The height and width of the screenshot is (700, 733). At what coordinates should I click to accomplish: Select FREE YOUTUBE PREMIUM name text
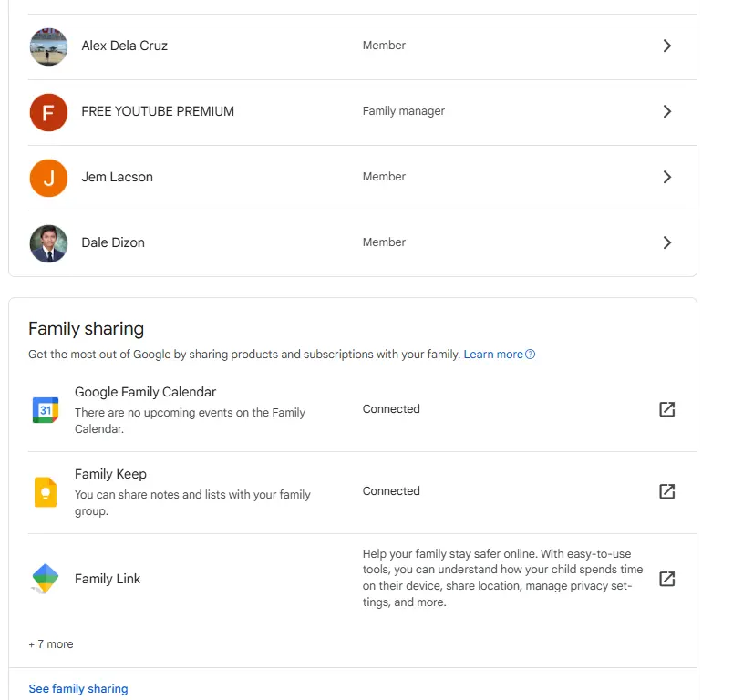pos(158,111)
